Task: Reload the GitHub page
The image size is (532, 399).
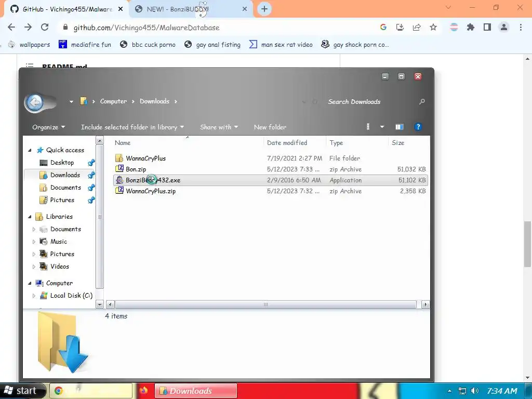Action: tap(45, 27)
